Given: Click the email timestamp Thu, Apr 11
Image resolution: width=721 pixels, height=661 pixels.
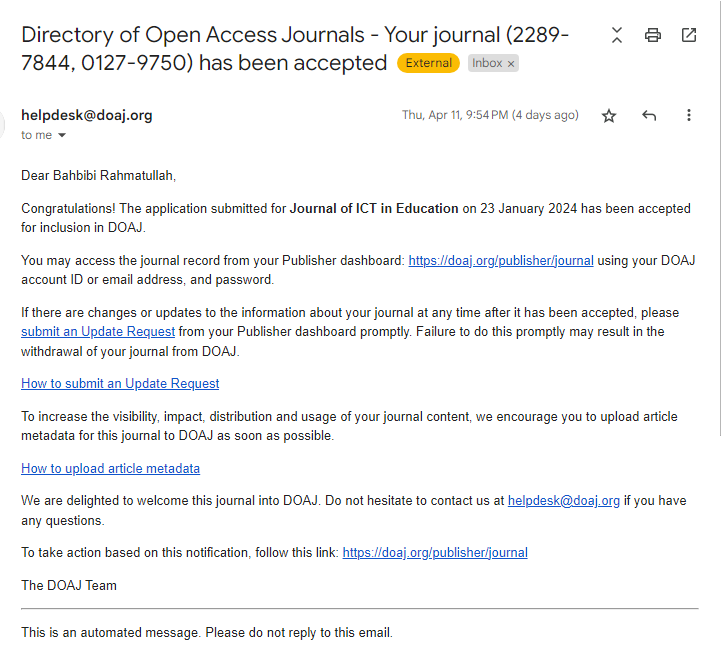Looking at the screenshot, I should (490, 115).
